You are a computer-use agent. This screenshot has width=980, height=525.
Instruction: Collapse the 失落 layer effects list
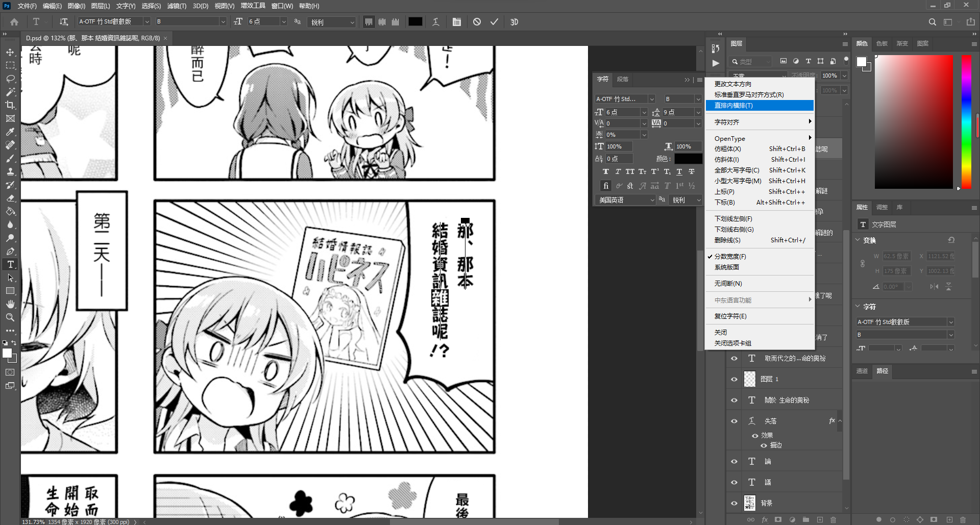tap(840, 421)
